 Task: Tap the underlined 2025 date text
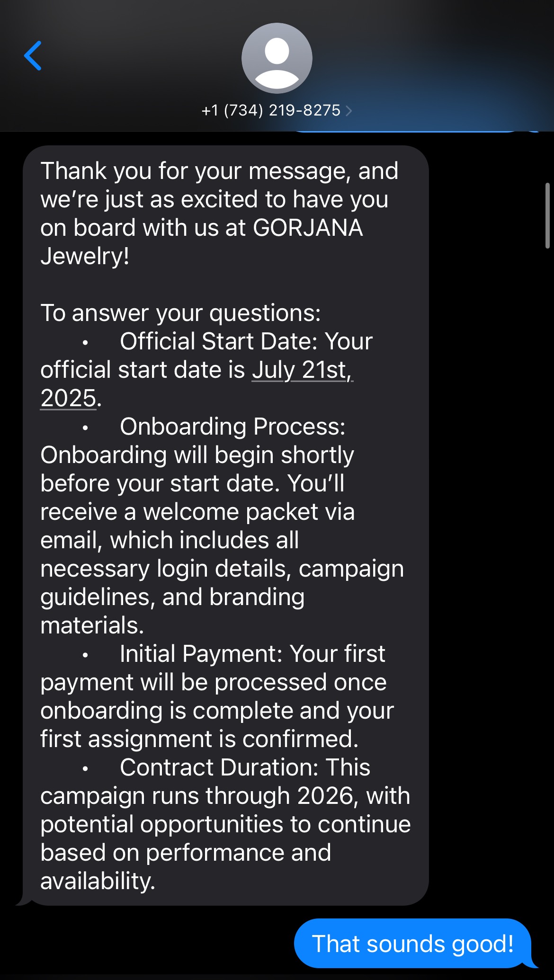click(69, 398)
